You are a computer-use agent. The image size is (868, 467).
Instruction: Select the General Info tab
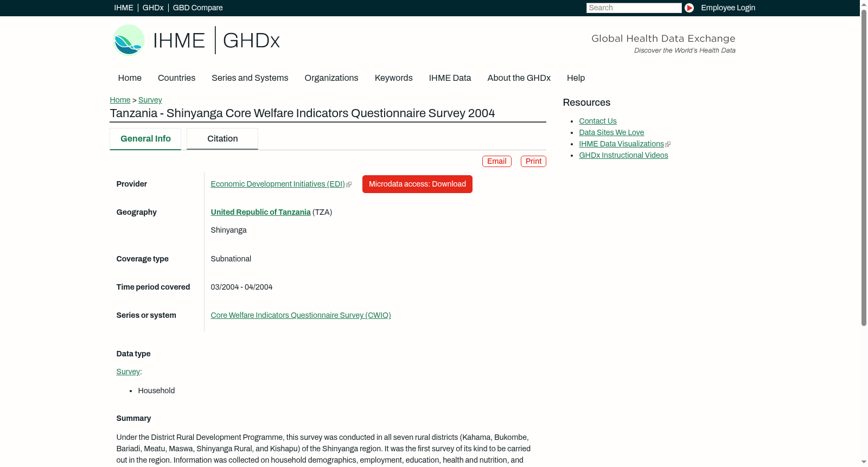pyautogui.click(x=145, y=139)
